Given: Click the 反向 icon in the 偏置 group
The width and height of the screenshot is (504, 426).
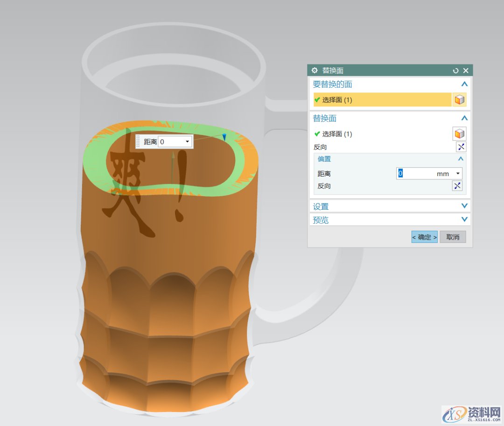Looking at the screenshot, I should coord(457,186).
